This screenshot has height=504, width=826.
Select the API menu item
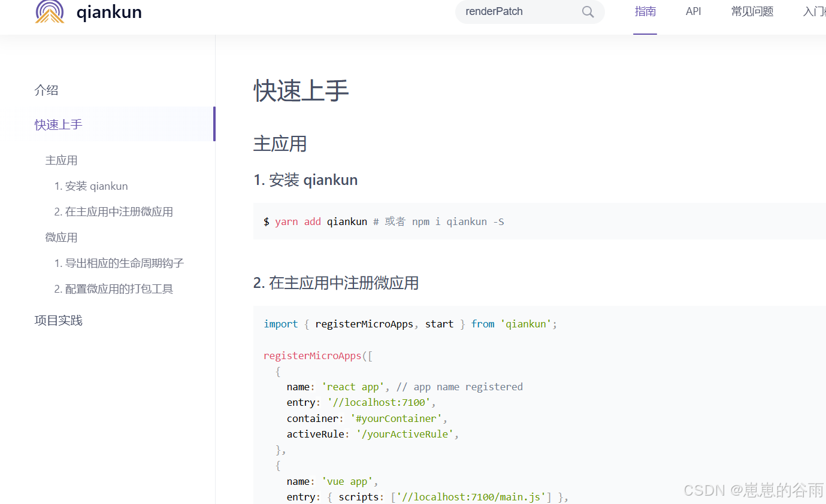click(693, 11)
